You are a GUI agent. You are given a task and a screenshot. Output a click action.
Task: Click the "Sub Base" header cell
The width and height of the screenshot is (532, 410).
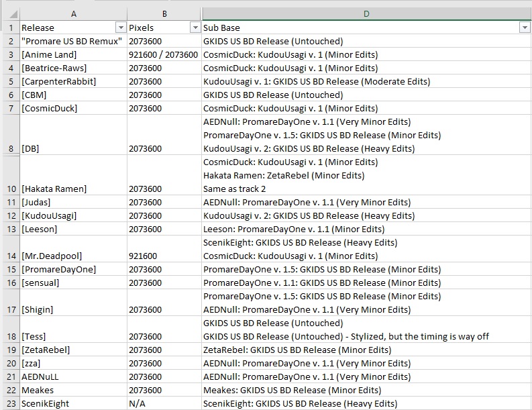pos(366,28)
